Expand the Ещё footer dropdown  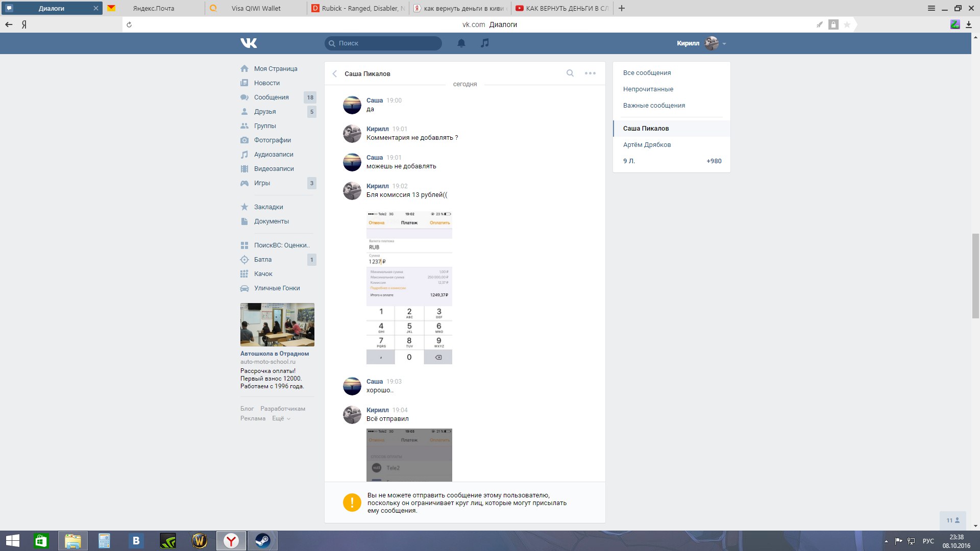point(281,418)
